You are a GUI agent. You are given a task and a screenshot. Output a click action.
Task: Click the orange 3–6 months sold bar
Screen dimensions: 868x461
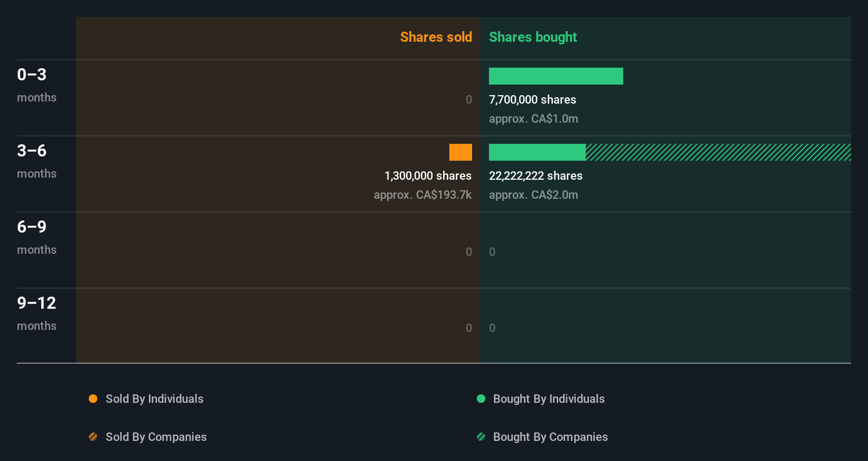460,152
